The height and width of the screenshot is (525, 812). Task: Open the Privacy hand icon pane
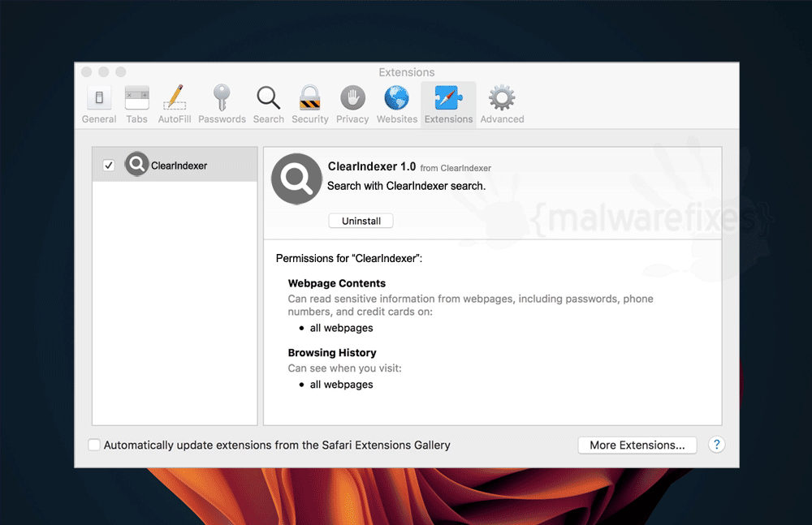pyautogui.click(x=352, y=105)
